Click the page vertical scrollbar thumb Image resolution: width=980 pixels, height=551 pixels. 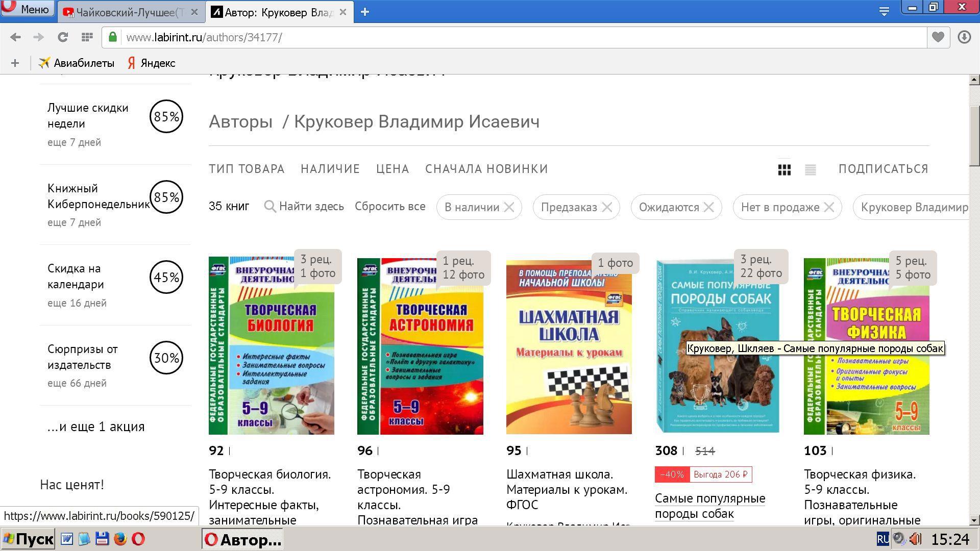click(x=974, y=135)
